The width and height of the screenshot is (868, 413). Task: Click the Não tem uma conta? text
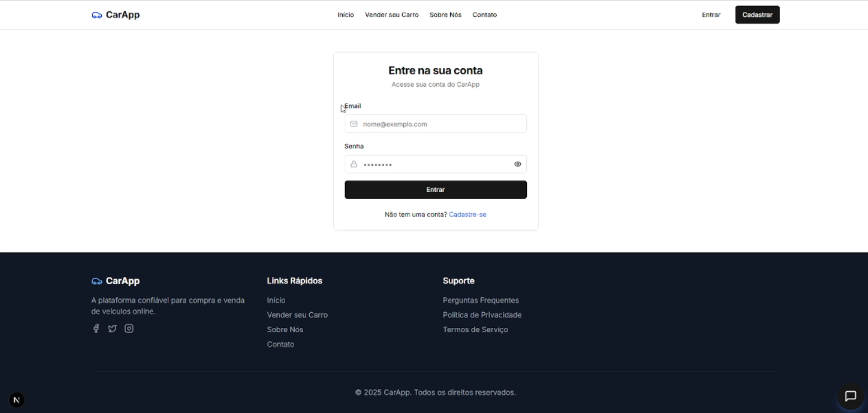(x=416, y=214)
